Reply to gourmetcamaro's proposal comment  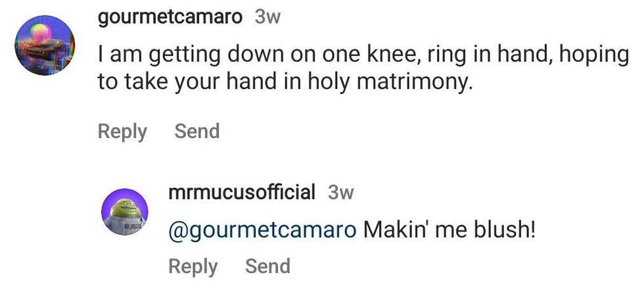[122, 131]
